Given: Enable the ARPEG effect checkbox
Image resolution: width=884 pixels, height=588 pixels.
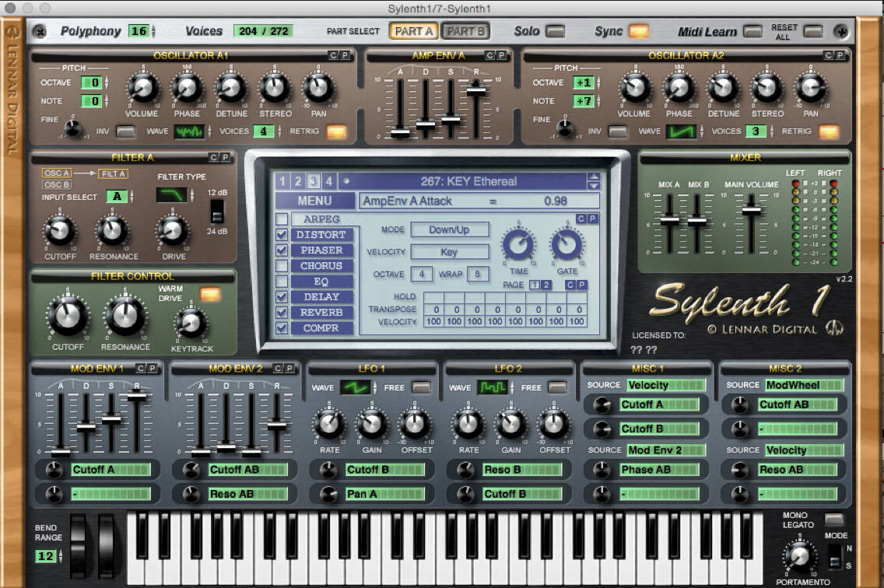Looking at the screenshot, I should 282,219.
